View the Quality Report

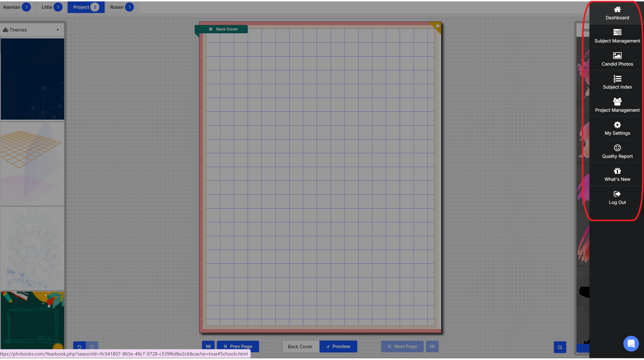coord(617,152)
